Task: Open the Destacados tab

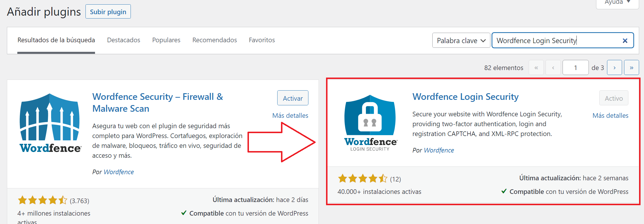Action: pos(124,40)
